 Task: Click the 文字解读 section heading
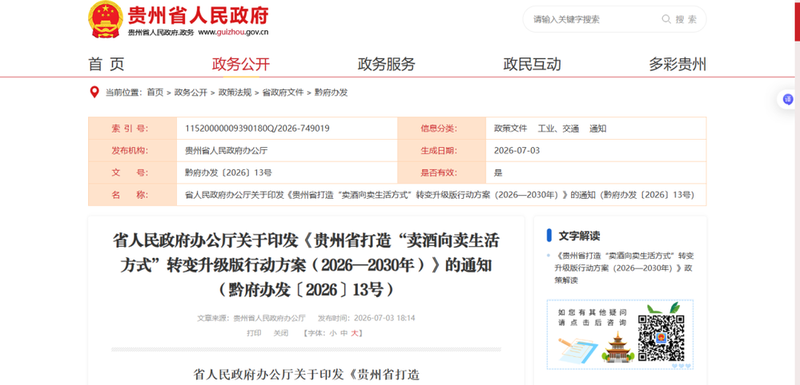(x=579, y=236)
